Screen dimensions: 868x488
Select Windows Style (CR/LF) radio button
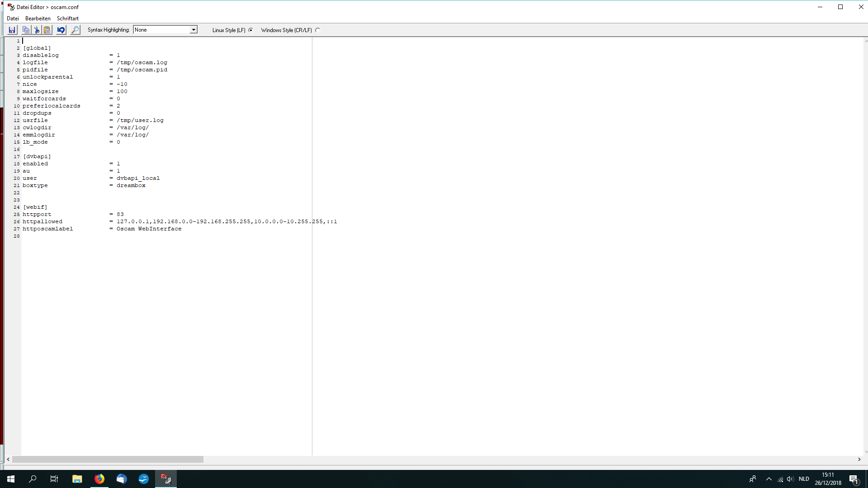pos(318,30)
